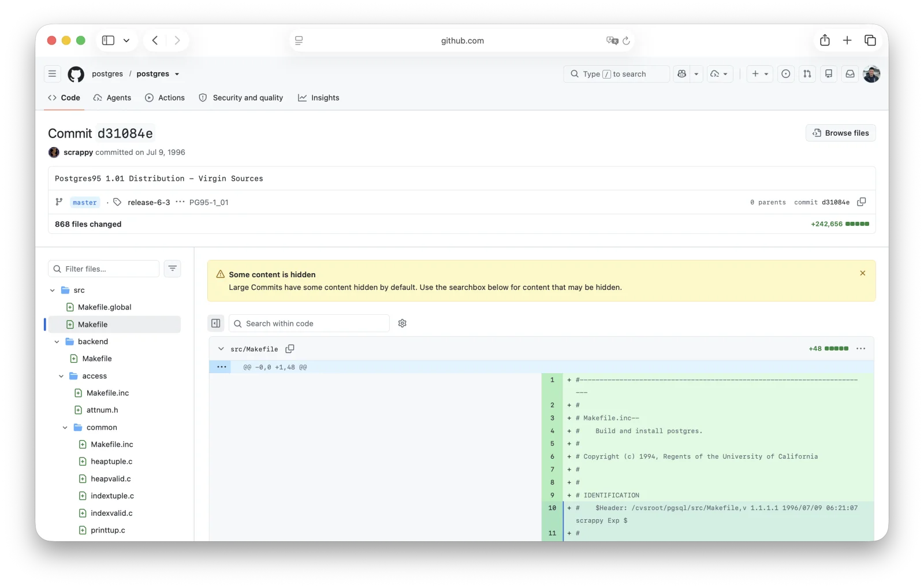Show more tags for this commit
Image resolution: width=924 pixels, height=588 pixels.
point(180,202)
